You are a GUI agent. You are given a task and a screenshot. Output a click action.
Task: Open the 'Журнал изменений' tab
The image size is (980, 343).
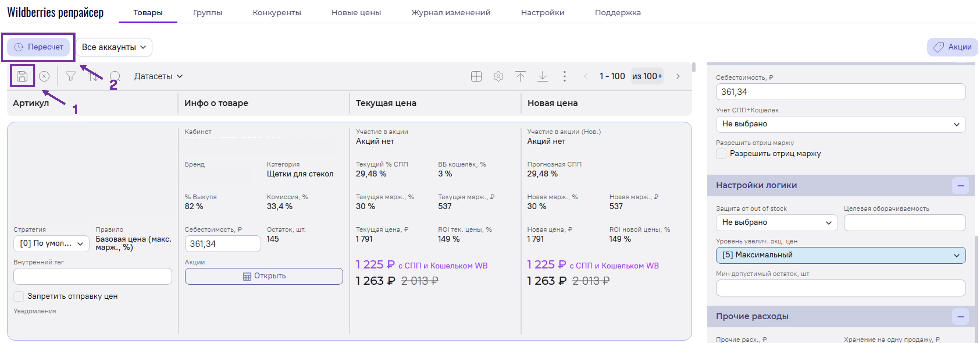pos(450,12)
